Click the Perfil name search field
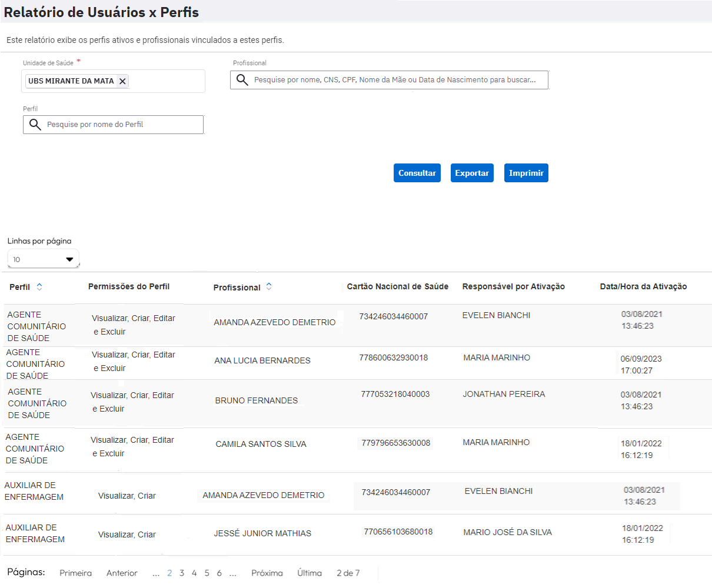The height and width of the screenshot is (588, 712). pyautogui.click(x=118, y=125)
